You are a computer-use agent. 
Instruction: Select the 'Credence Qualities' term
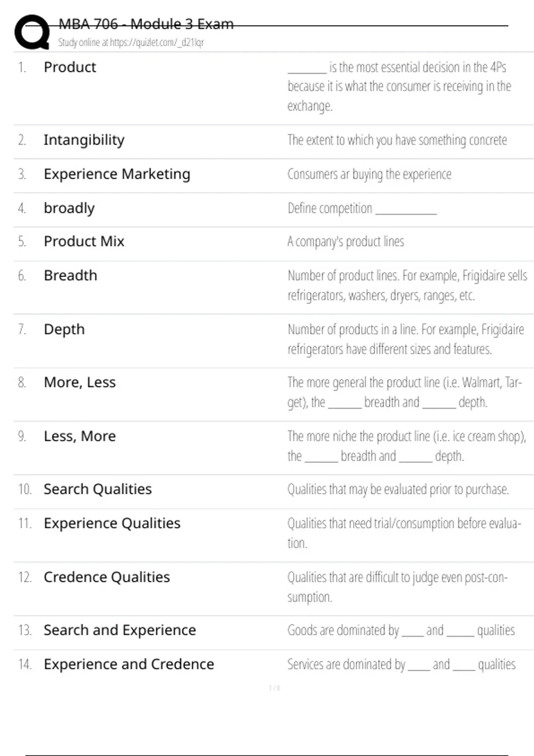[x=107, y=577]
